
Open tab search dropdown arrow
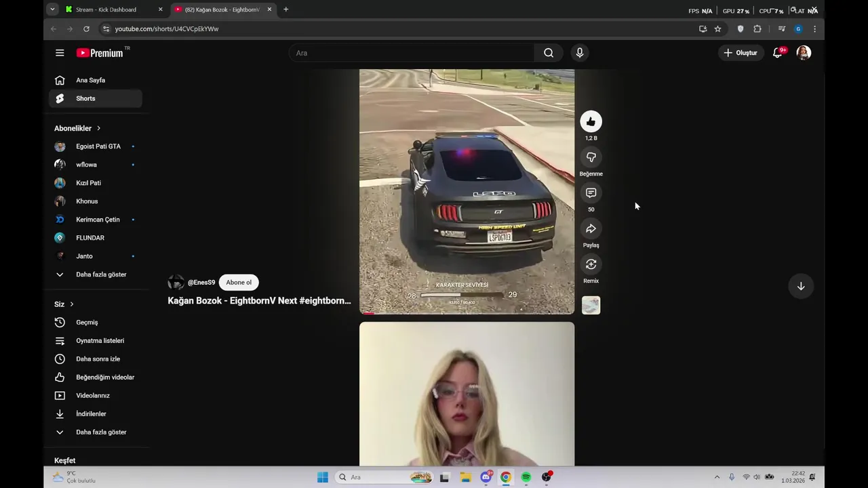pyautogui.click(x=52, y=9)
